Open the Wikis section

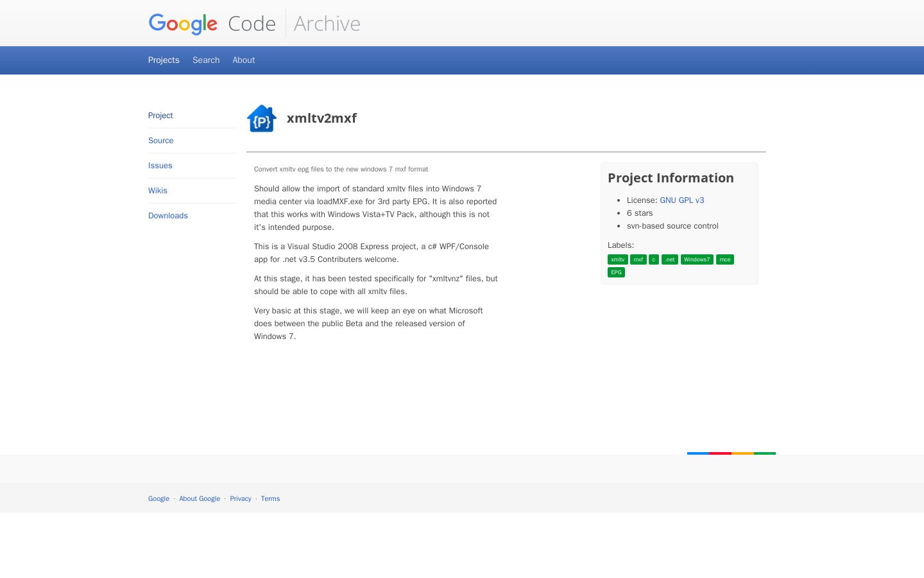point(158,191)
